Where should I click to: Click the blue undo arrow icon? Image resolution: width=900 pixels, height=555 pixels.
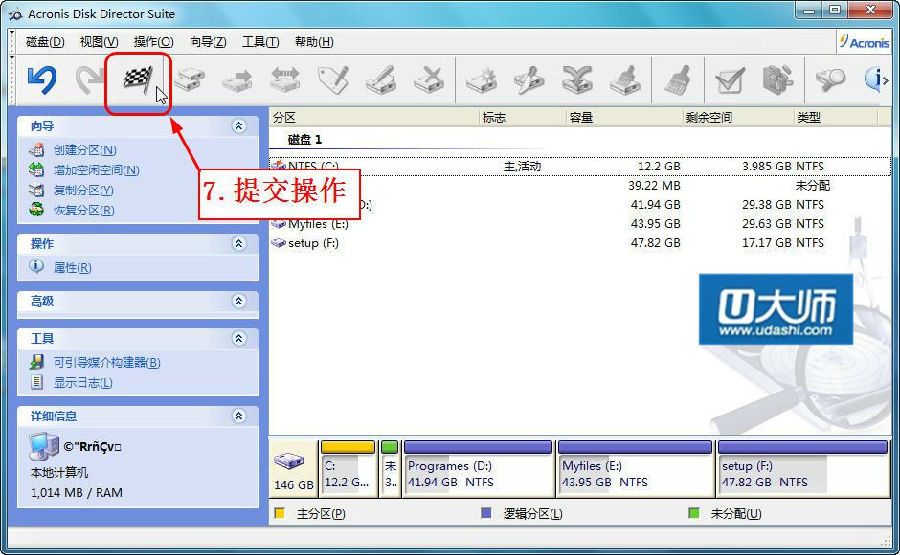42,80
